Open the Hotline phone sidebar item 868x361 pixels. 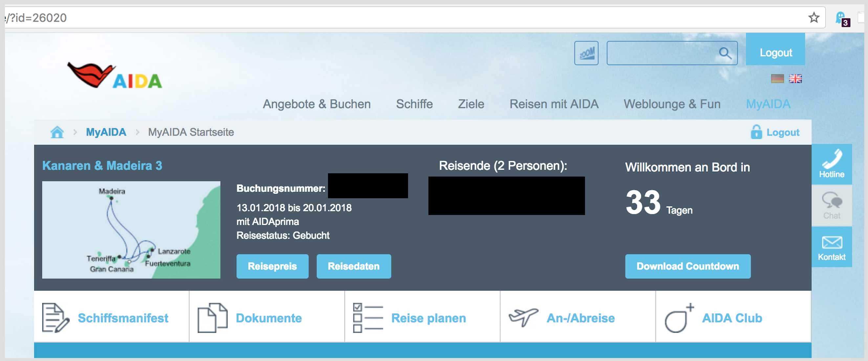click(831, 164)
